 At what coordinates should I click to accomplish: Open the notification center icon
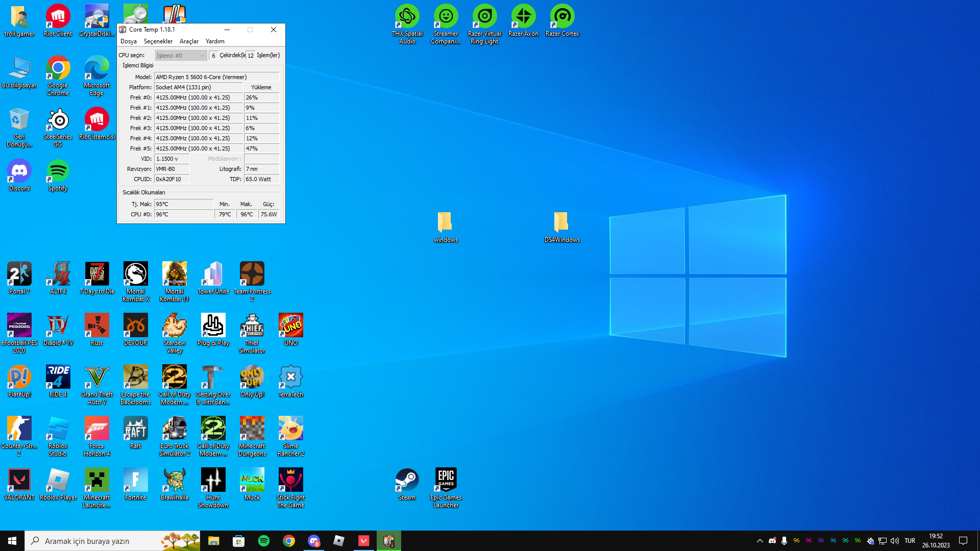[963, 541]
